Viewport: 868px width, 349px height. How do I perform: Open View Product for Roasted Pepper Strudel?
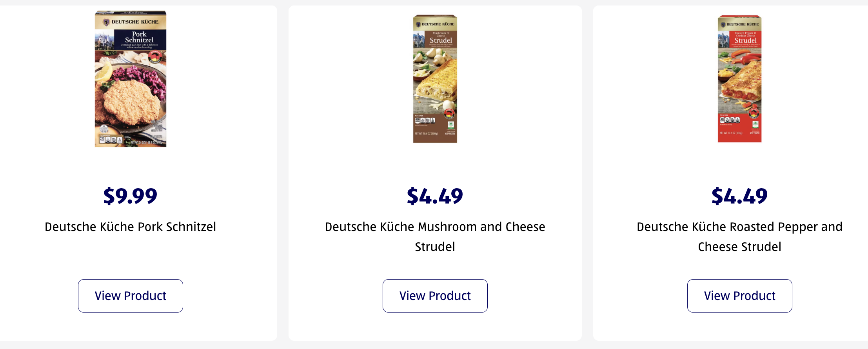click(x=739, y=296)
